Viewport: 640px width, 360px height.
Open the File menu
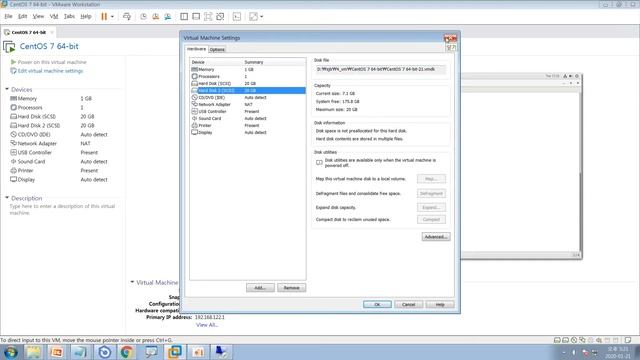coord(8,16)
